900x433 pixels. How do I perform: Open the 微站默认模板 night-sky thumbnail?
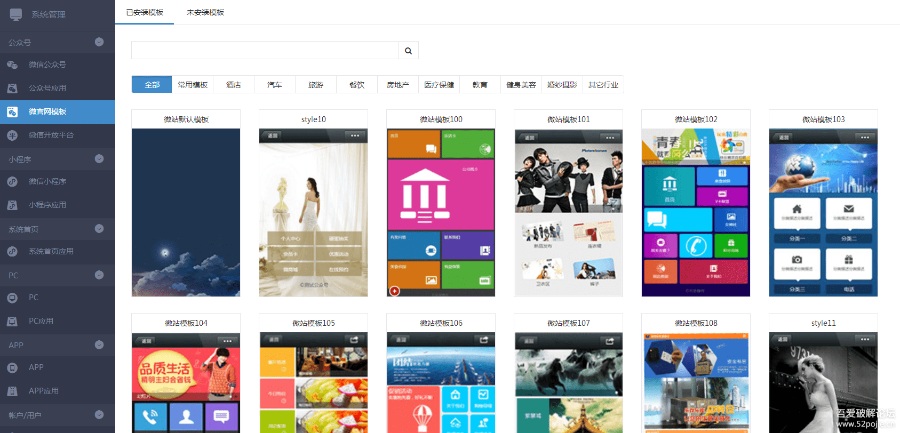186,212
